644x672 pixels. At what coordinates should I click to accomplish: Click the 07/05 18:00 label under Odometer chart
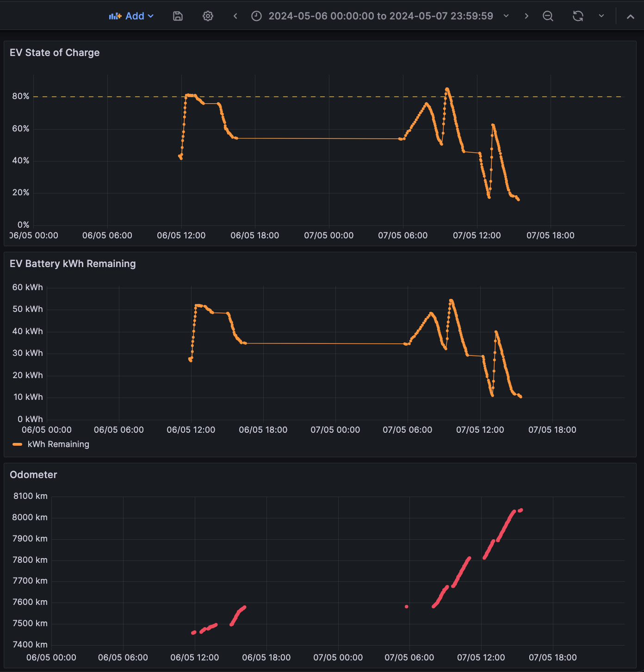pos(553,658)
